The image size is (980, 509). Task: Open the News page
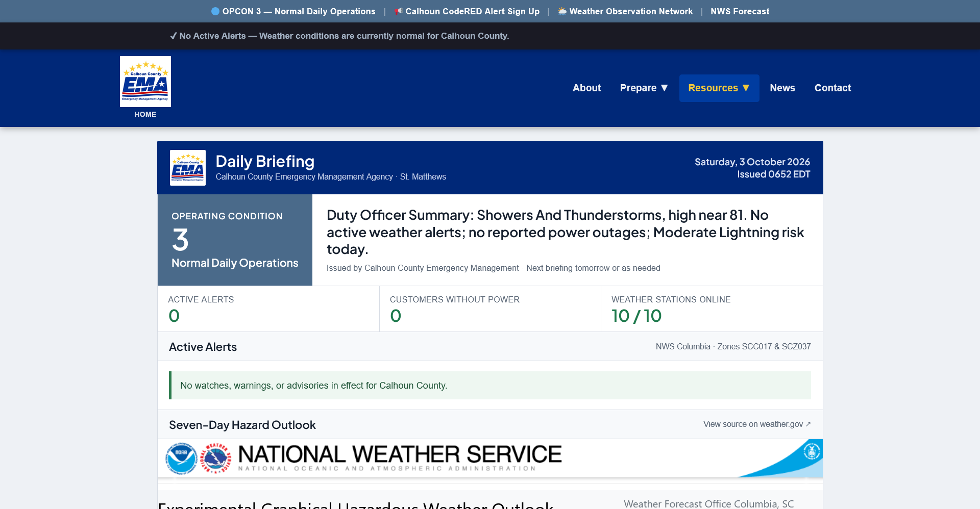pyautogui.click(x=782, y=88)
